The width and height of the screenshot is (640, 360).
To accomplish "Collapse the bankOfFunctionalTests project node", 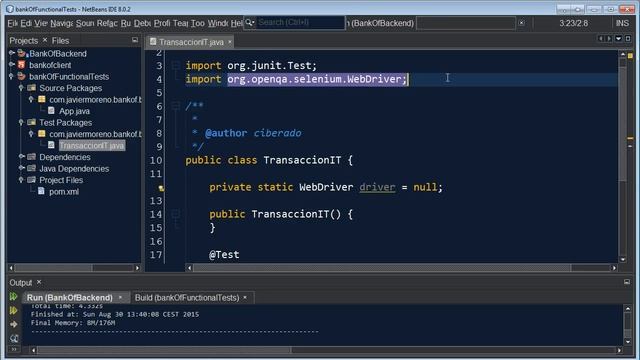I will (x=12, y=76).
